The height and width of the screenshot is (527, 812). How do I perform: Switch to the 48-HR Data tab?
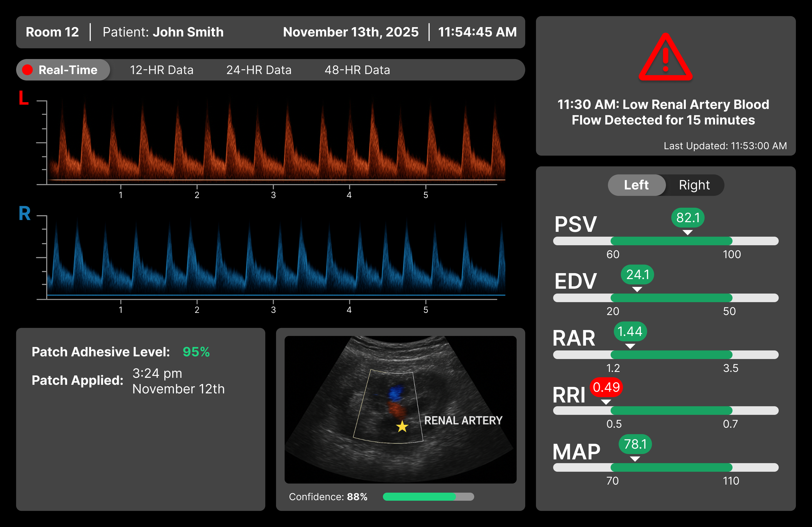pos(357,70)
